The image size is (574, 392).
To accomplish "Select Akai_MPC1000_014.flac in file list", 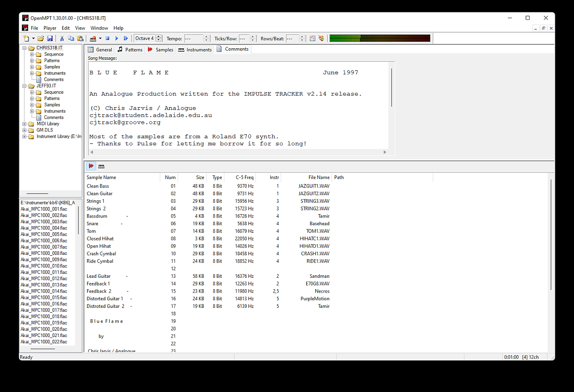I will (44, 291).
